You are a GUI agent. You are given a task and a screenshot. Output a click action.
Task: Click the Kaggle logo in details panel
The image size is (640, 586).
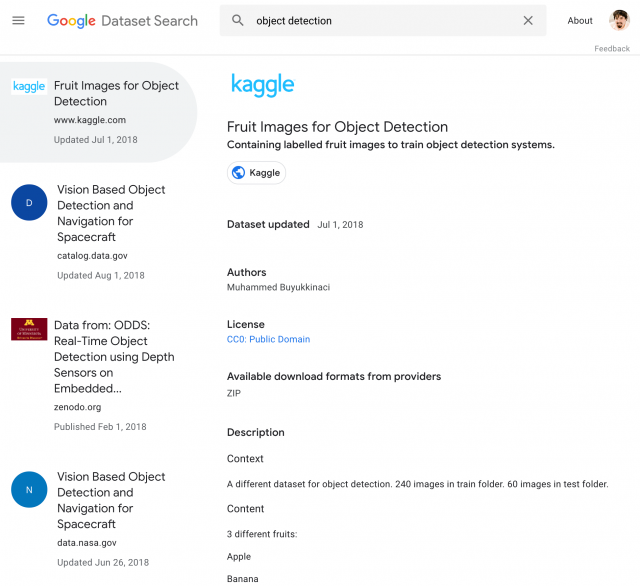(x=262, y=85)
